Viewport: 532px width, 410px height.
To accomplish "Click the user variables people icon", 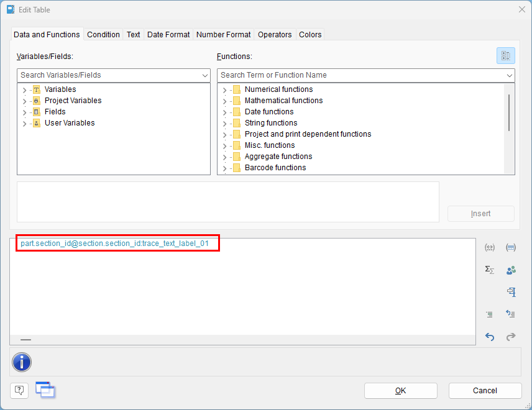I will point(511,270).
